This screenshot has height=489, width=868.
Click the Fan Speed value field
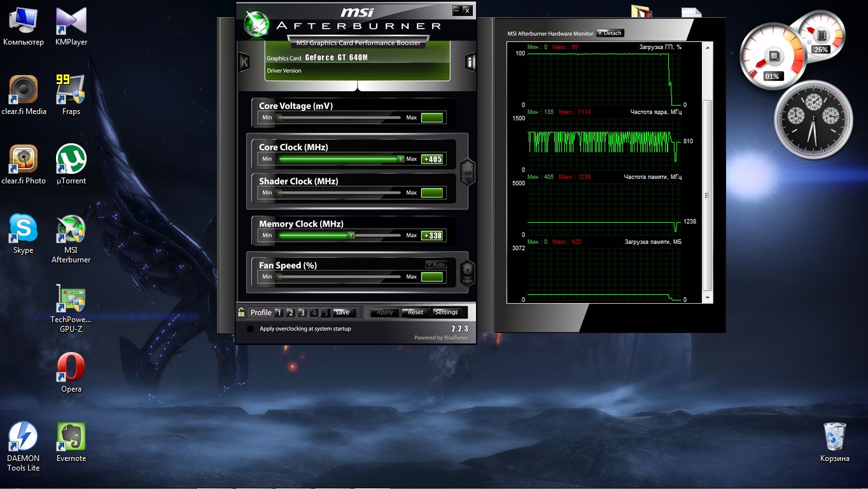[x=432, y=276]
